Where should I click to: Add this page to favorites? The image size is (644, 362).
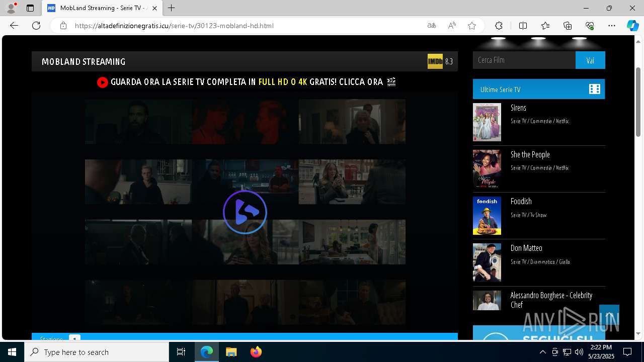click(472, 26)
